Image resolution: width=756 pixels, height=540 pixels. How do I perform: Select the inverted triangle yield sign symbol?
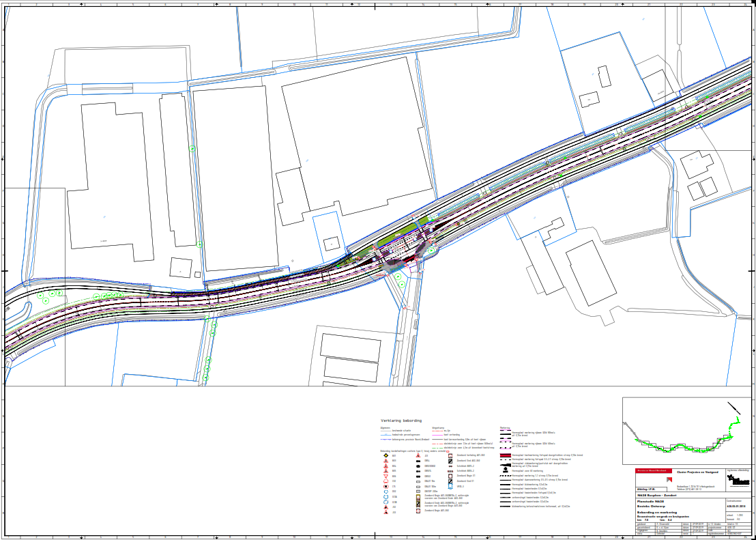[386, 476]
